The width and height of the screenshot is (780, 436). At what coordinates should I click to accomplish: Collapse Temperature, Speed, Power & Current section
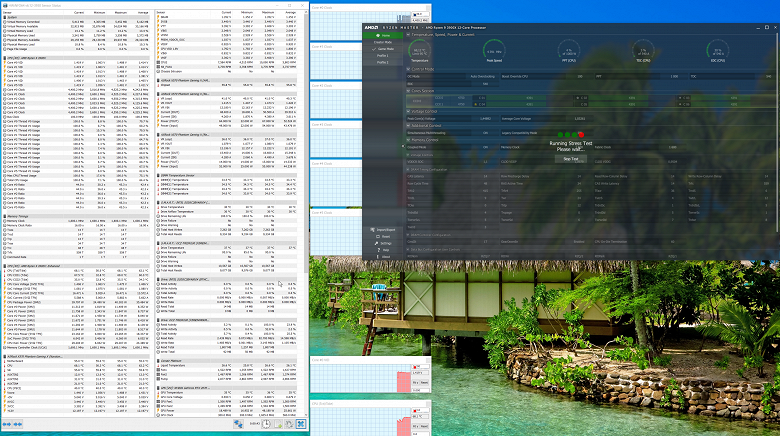click(x=408, y=35)
